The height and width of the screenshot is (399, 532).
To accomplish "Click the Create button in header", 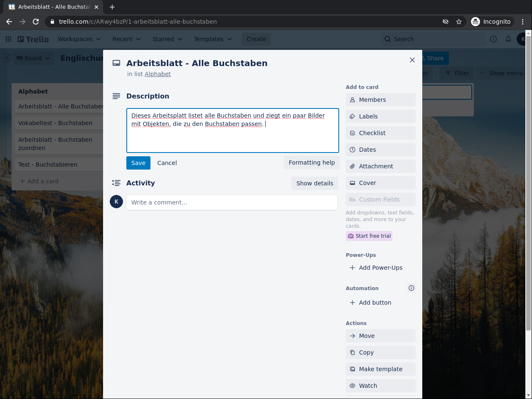I will click(x=256, y=39).
